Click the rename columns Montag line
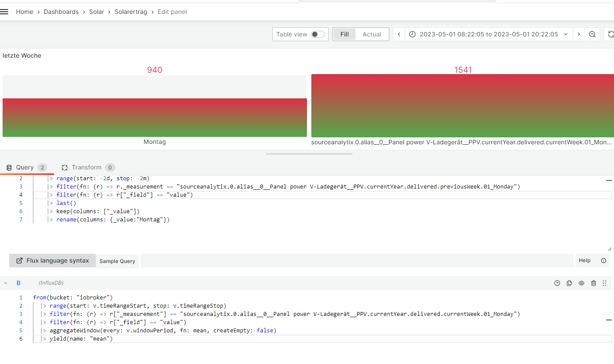This screenshot has width=614, height=364. [108, 220]
